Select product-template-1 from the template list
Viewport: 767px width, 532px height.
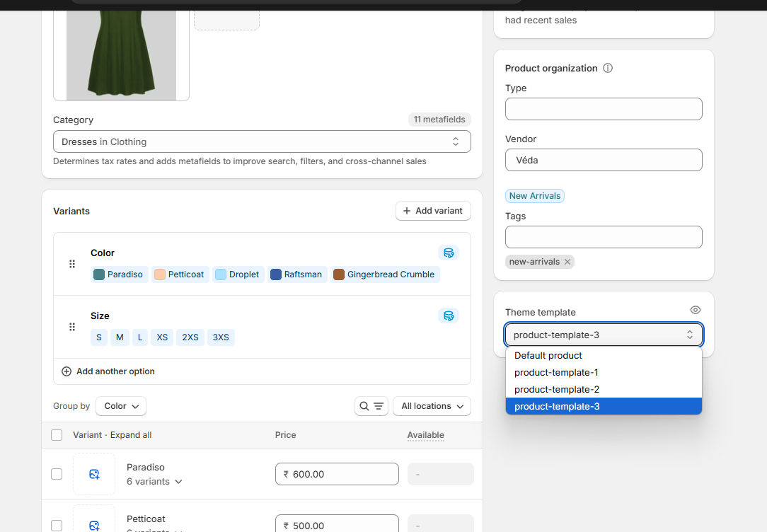(556, 372)
